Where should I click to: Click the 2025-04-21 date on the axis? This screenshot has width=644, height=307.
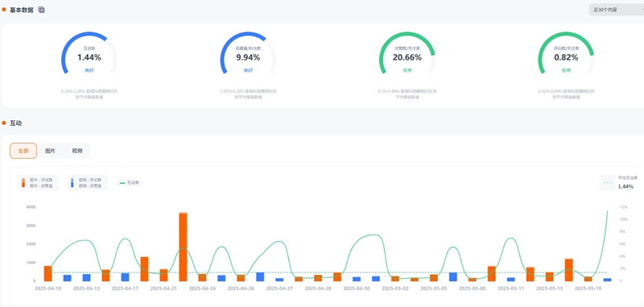pyautogui.click(x=163, y=288)
